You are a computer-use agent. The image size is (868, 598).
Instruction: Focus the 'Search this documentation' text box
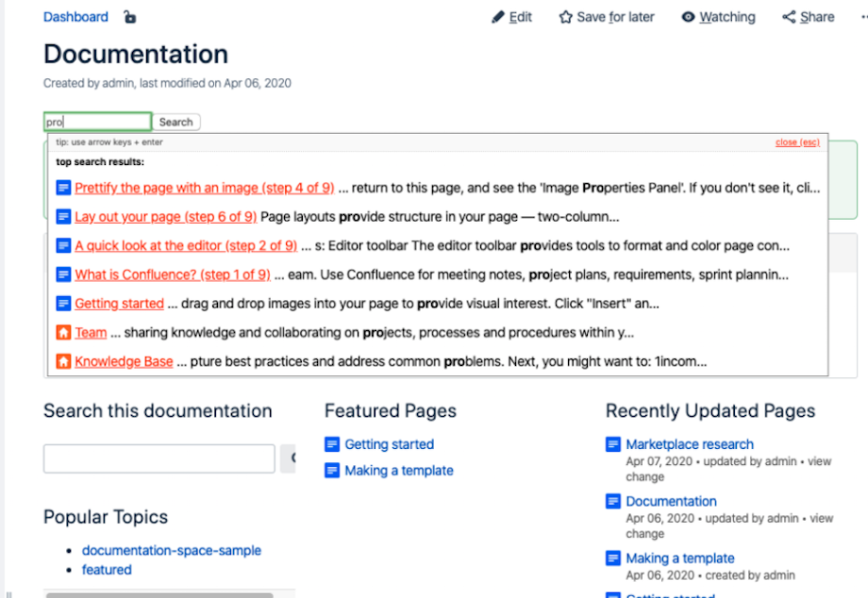(159, 458)
